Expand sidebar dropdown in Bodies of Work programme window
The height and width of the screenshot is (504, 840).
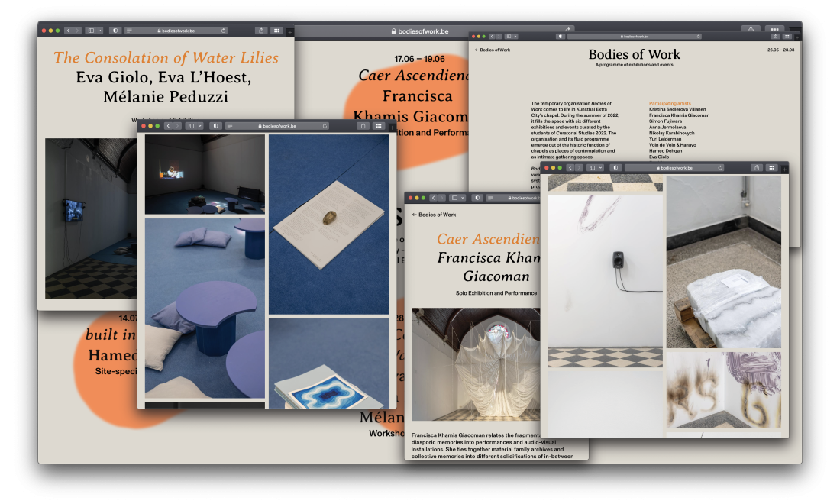pos(515,37)
